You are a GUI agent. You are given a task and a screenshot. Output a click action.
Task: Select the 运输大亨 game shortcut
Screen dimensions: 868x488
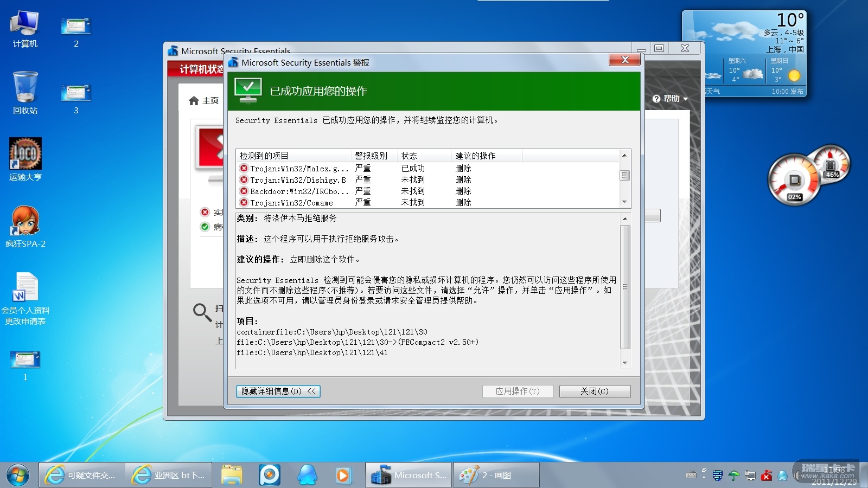[x=25, y=159]
